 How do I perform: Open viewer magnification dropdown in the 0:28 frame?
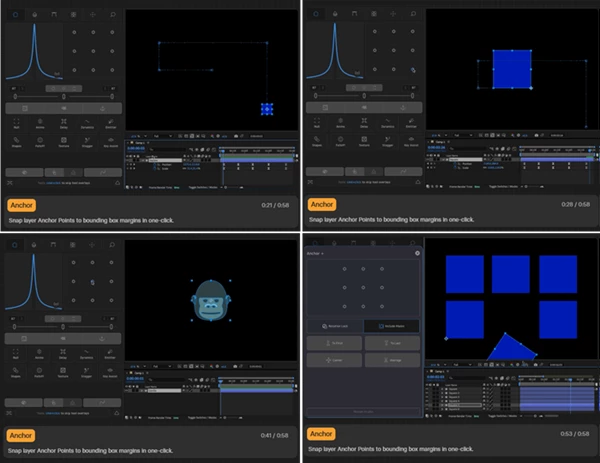coord(439,135)
